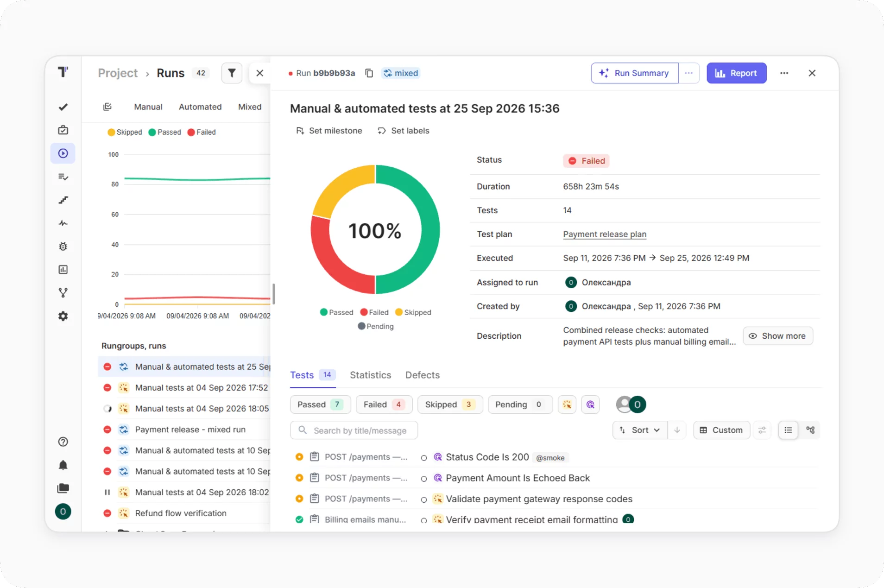
Task: Select the Manual runs tab
Action: [148, 107]
